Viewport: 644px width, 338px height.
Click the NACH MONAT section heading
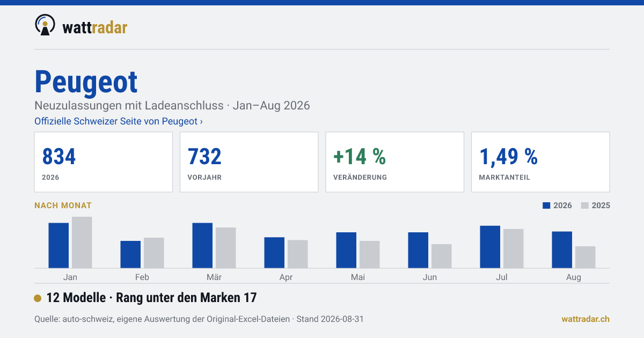pyautogui.click(x=63, y=205)
